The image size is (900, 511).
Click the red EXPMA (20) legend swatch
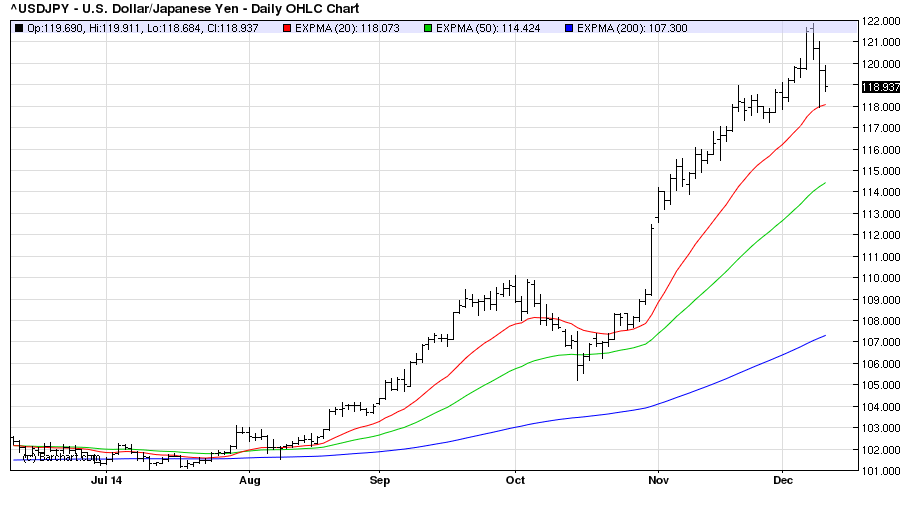coord(287,27)
